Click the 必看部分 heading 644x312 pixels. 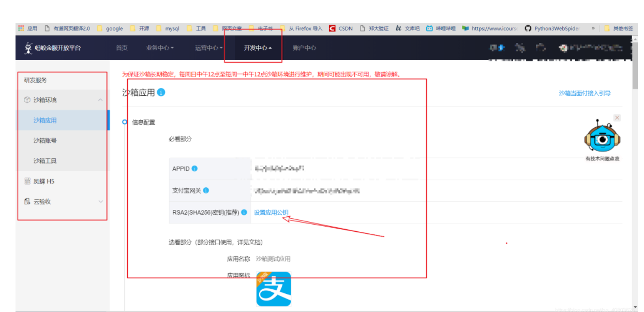(180, 139)
